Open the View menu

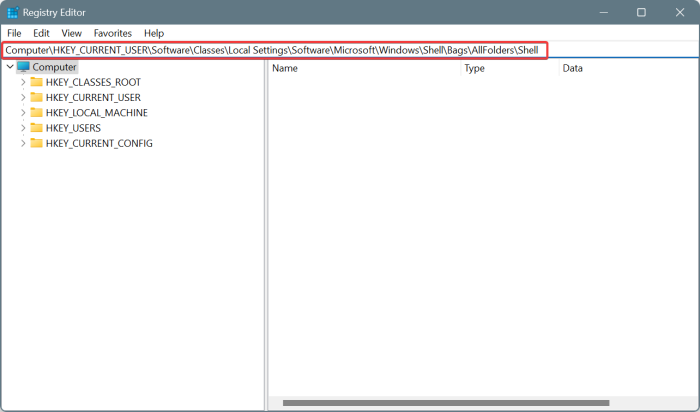pyautogui.click(x=71, y=33)
